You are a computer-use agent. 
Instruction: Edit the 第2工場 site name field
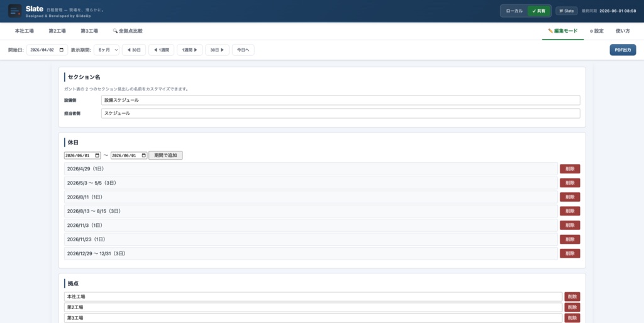coord(313,307)
